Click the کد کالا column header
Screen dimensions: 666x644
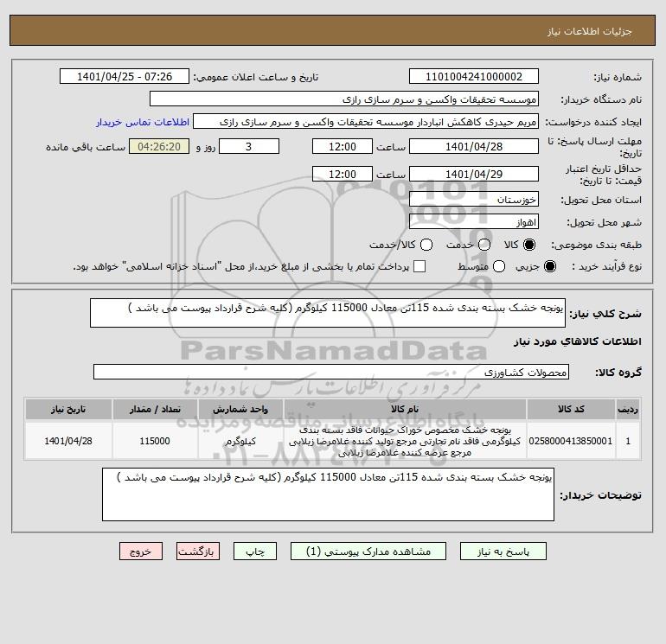(571, 409)
